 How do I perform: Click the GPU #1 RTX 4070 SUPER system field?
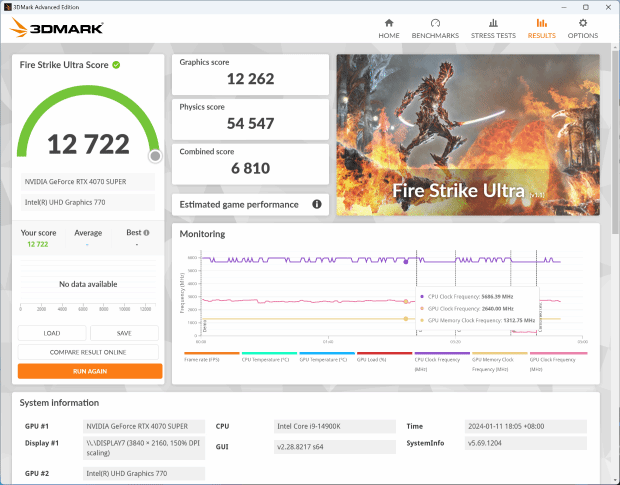click(144, 426)
